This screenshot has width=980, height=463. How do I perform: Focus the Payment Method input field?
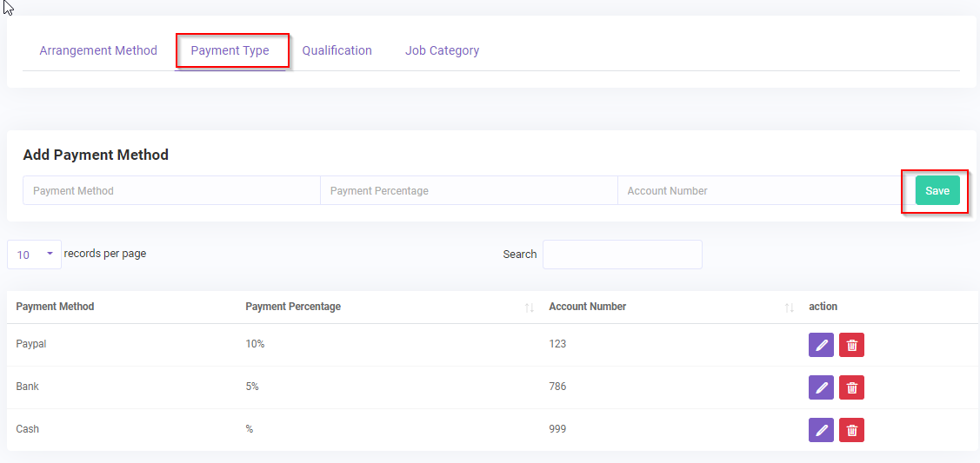(171, 191)
